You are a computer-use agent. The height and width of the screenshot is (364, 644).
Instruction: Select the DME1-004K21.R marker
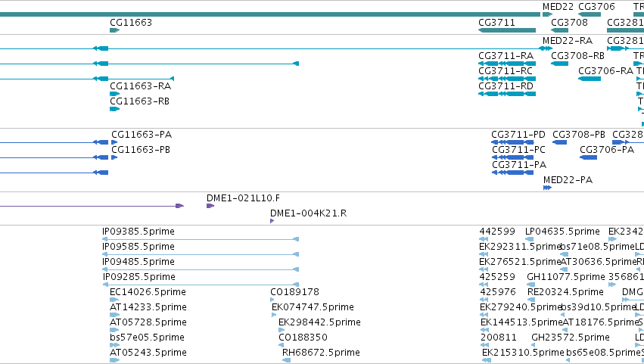(x=272, y=221)
